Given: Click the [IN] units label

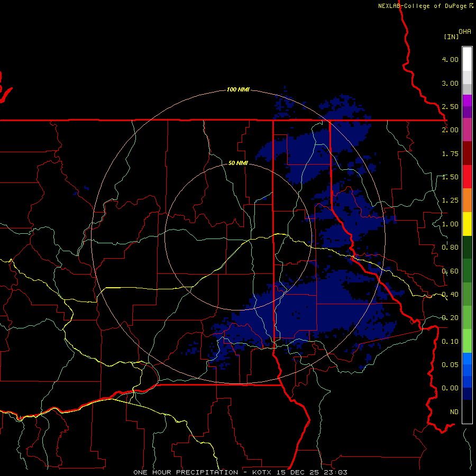Looking at the screenshot, I should (451, 36).
